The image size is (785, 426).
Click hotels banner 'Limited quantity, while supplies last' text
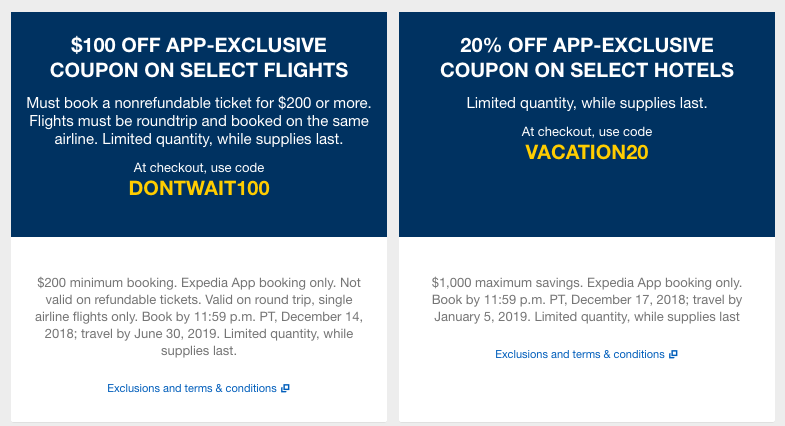point(587,102)
